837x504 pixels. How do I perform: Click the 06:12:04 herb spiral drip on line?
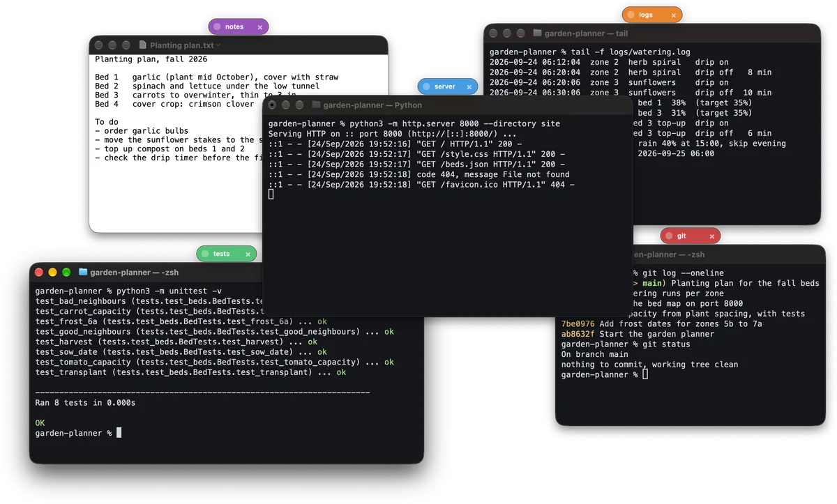(609, 62)
